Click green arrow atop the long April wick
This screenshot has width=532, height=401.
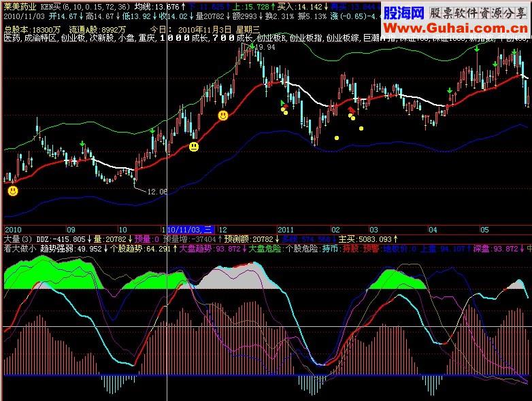point(477,50)
